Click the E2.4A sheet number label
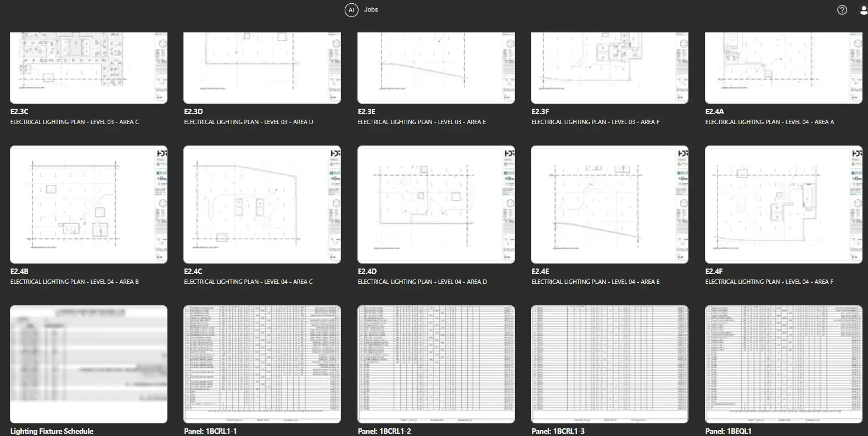This screenshot has height=436, width=868. coord(714,111)
